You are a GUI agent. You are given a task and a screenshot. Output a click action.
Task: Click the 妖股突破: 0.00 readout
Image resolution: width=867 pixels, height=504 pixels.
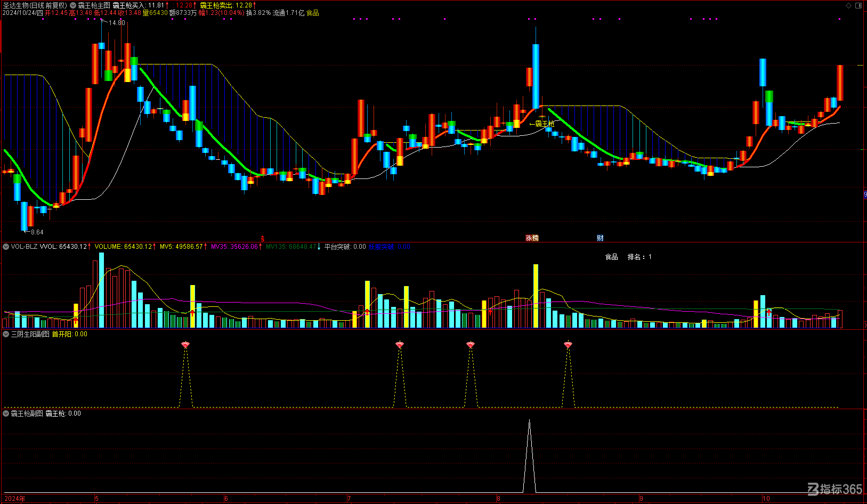[x=390, y=247]
